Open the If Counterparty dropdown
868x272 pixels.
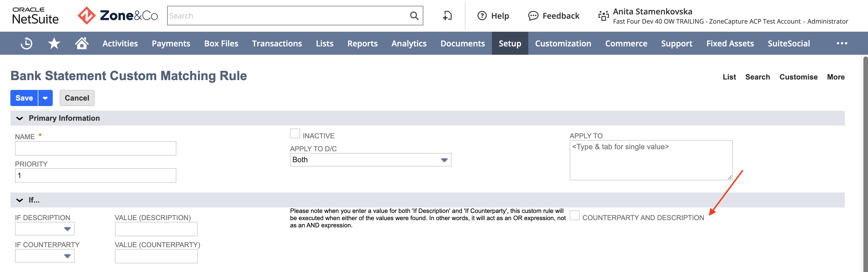click(x=44, y=256)
